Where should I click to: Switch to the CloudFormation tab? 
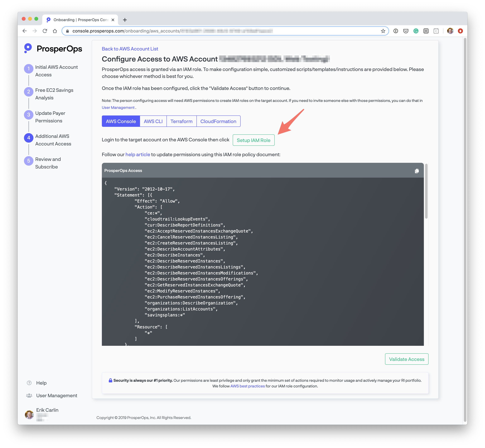[218, 121]
